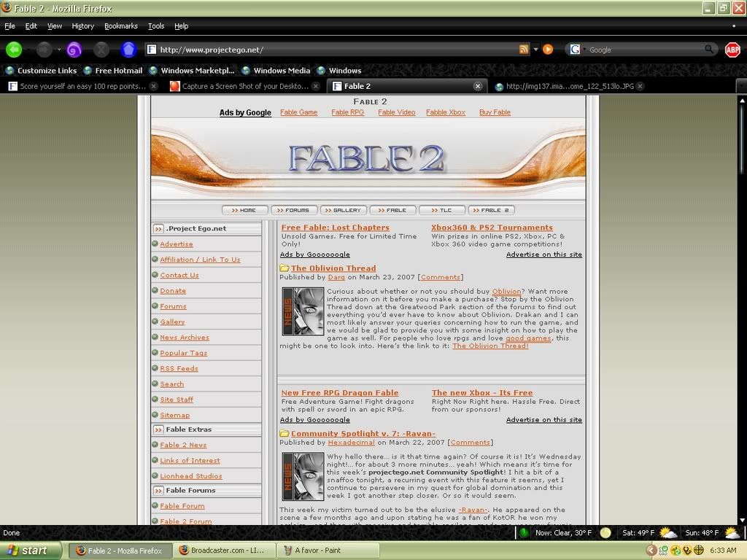Open The Oblivion Thread article title
Viewport: 747px width, 560px height.
tap(333, 268)
